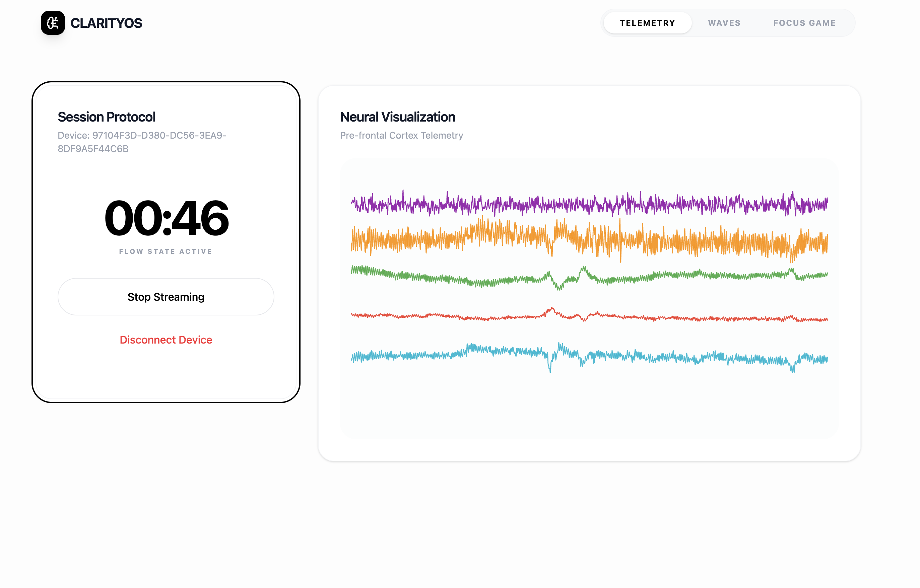This screenshot has width=920, height=588.
Task: Click the Pre-frontal Cortex Telemetry subtitle
Action: point(401,136)
